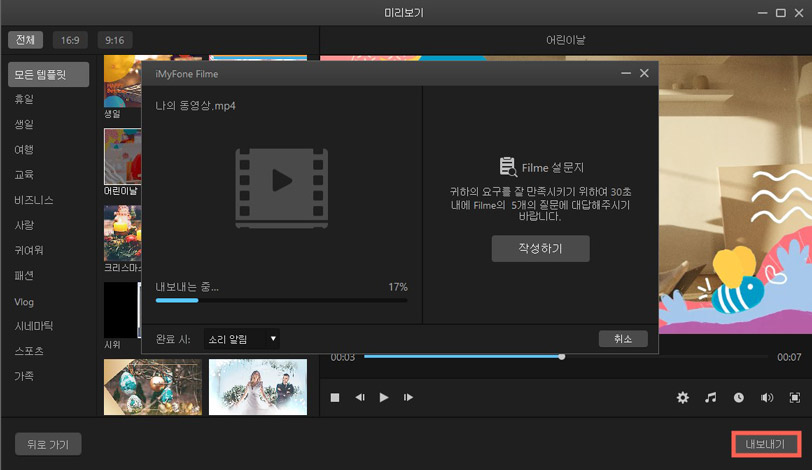Open the 사랑 template category
The width and height of the screenshot is (812, 470).
click(24, 225)
